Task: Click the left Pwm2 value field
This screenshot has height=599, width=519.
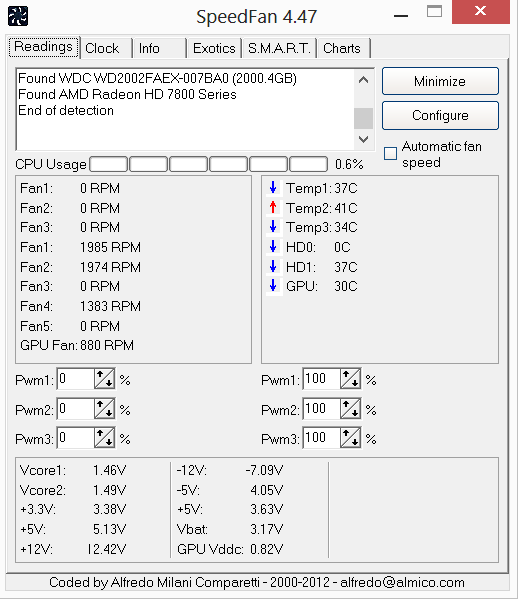Action: (76, 408)
